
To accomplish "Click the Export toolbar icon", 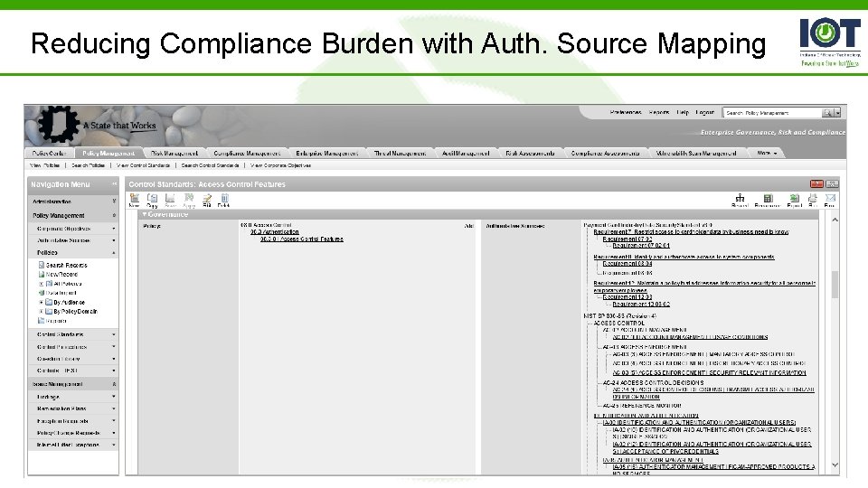I will [795, 198].
